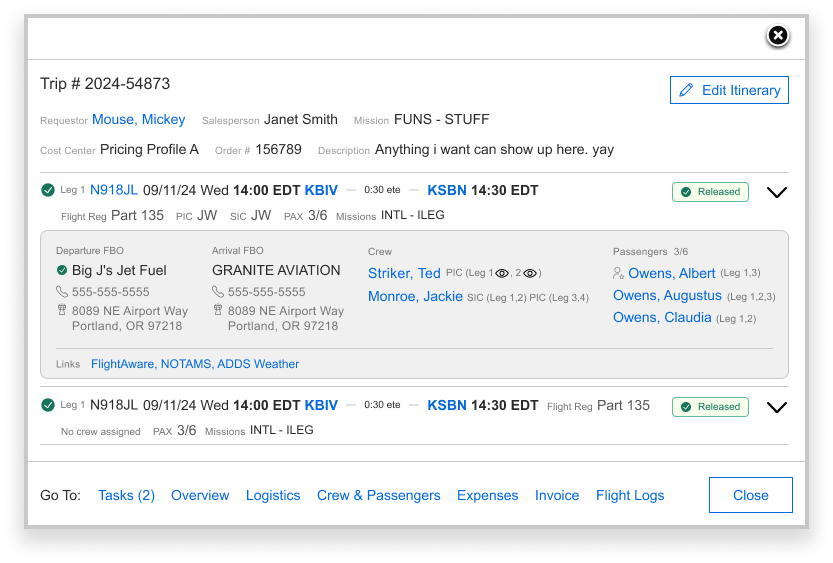Viewport: 833px width, 563px height.
Task: Open KBIV airport link in second leg
Action: [321, 405]
